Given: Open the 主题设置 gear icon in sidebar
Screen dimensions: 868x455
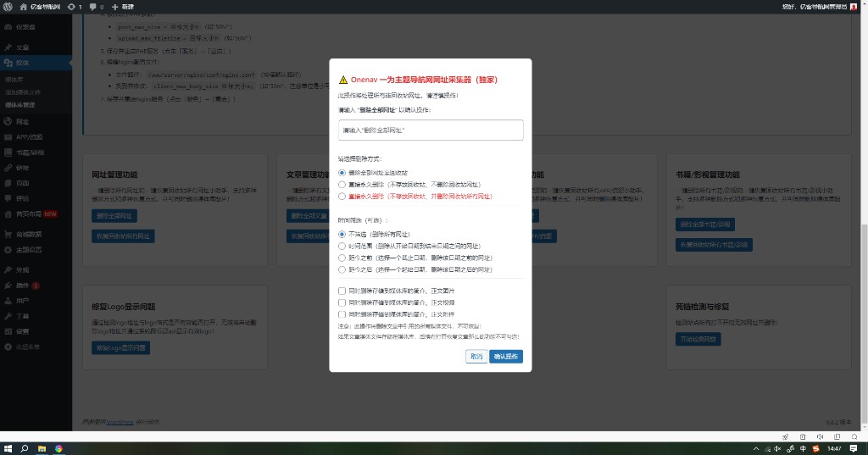Looking at the screenshot, I should click(8, 250).
